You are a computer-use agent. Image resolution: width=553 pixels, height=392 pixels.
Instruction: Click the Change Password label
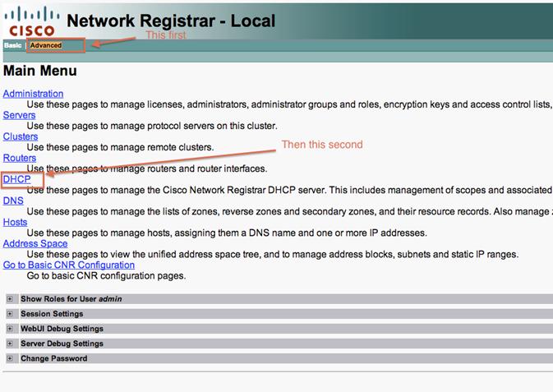coord(54,358)
